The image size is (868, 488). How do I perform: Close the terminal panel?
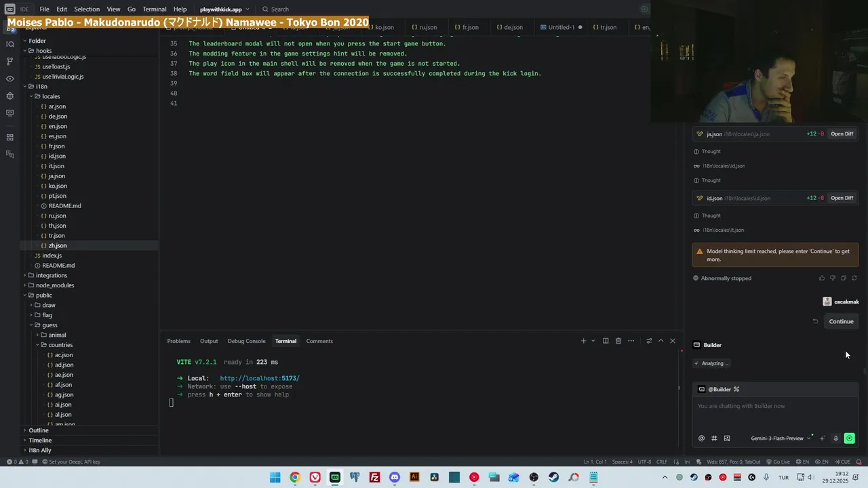click(673, 341)
